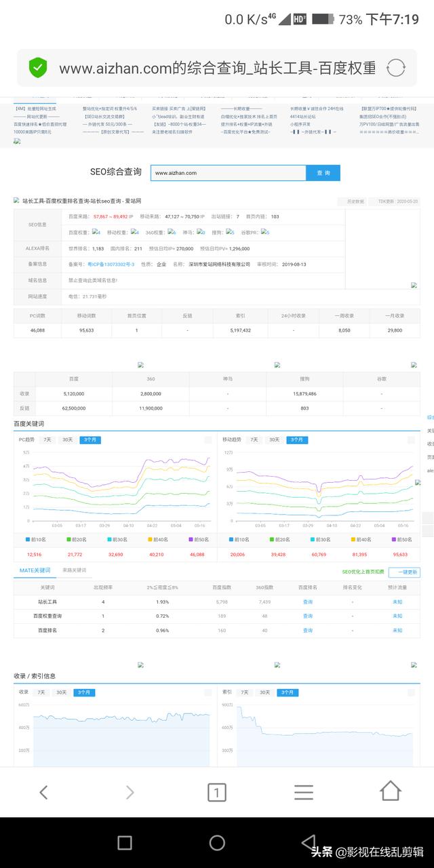Tap the address bar page title
The width and height of the screenshot is (434, 868).
coord(217,68)
